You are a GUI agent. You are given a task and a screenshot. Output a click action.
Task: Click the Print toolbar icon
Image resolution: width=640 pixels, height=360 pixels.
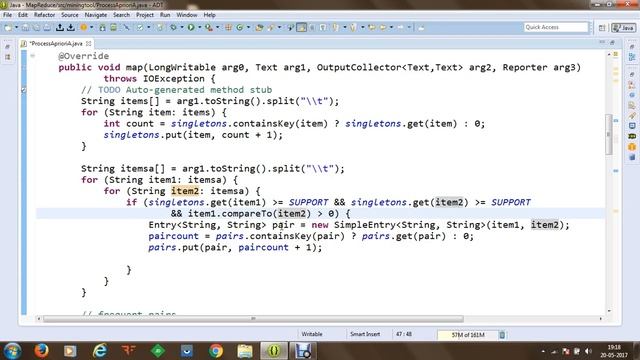(47, 27)
